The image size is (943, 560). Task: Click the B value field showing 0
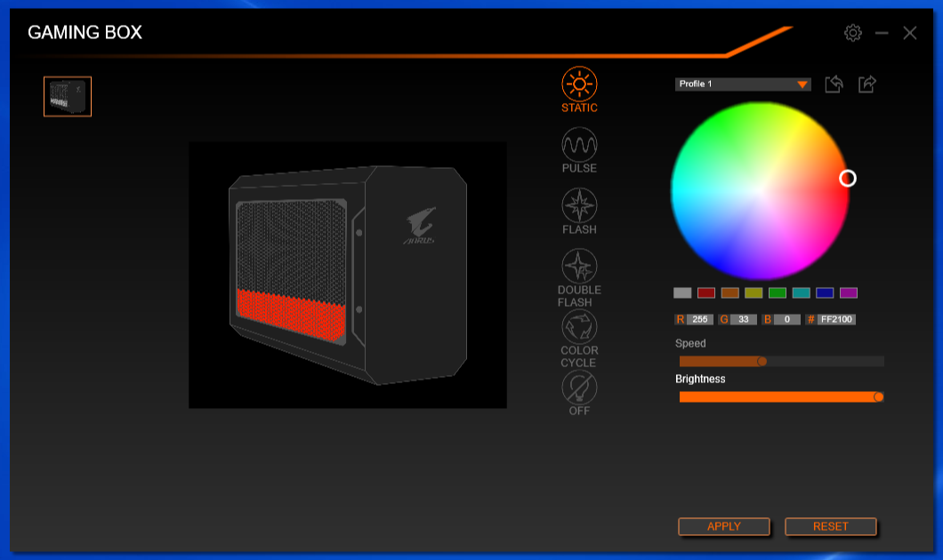coord(786,320)
